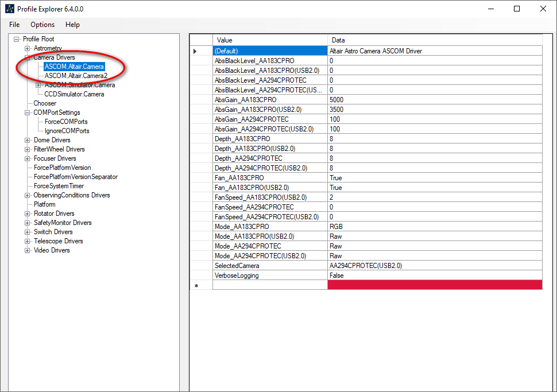
Task: Collapse the Profile Root tree node
Action: [x=17, y=39]
